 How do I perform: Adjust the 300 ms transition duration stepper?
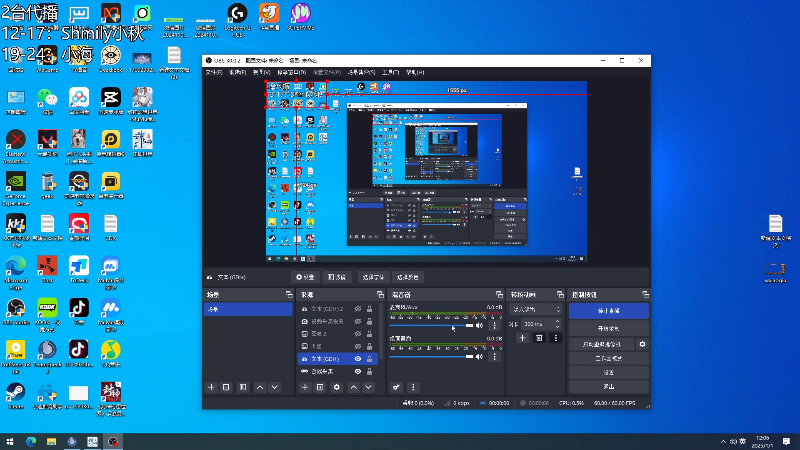[557, 324]
